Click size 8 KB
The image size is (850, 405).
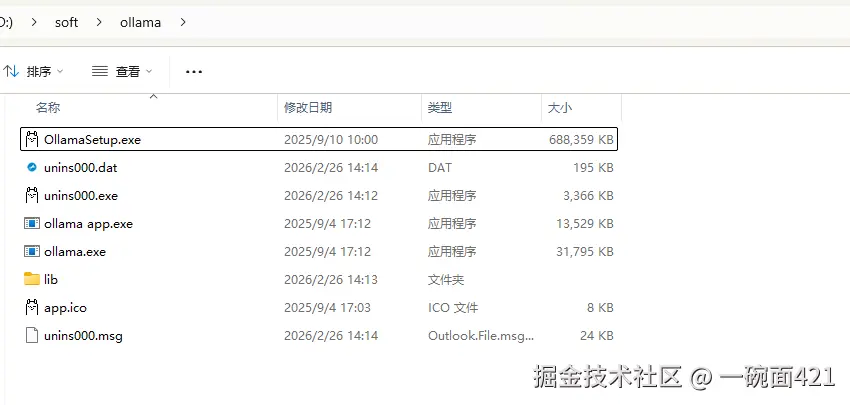600,307
